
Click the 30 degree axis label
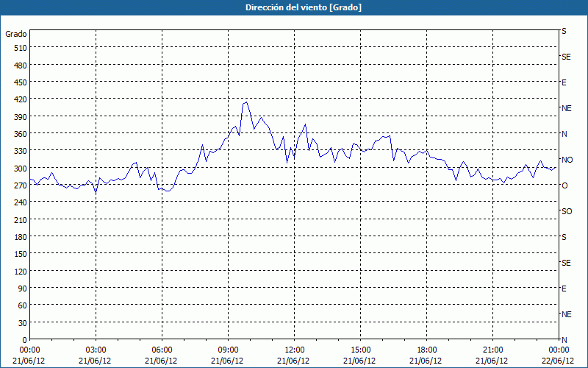click(x=23, y=323)
